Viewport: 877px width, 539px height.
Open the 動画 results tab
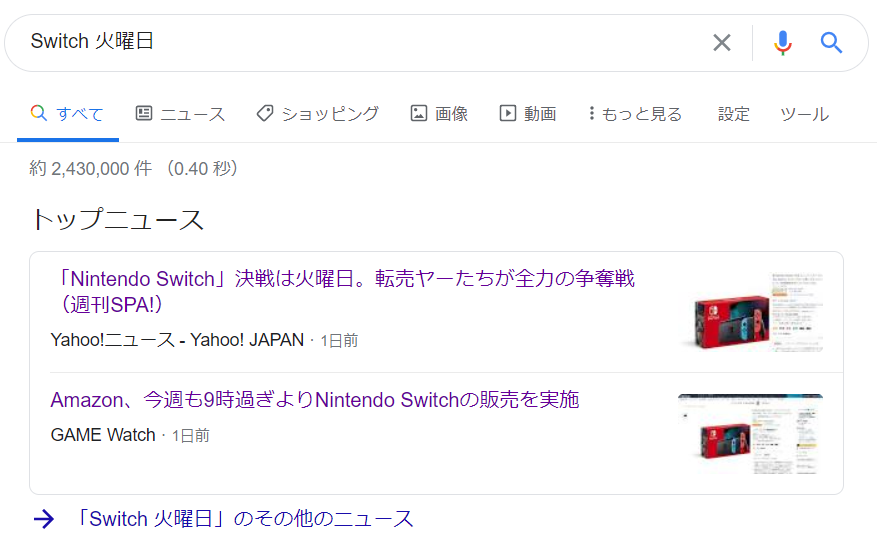pyautogui.click(x=539, y=114)
